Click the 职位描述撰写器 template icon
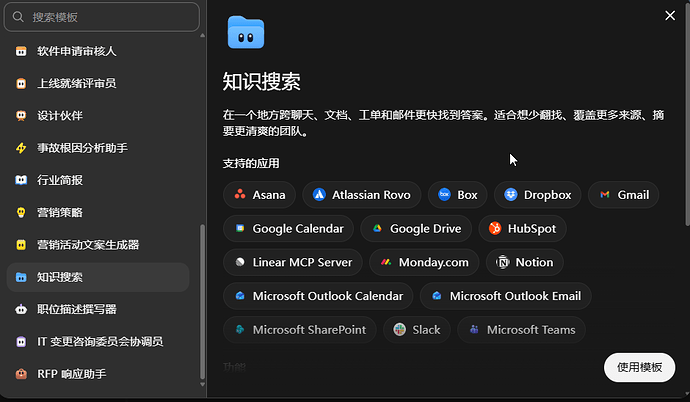690x402 pixels. (21, 309)
